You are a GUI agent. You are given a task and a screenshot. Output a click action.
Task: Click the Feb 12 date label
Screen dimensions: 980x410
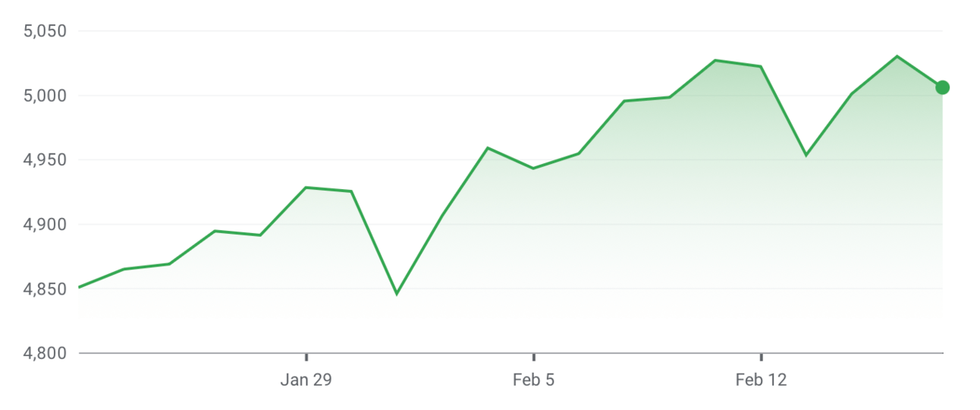(x=761, y=380)
